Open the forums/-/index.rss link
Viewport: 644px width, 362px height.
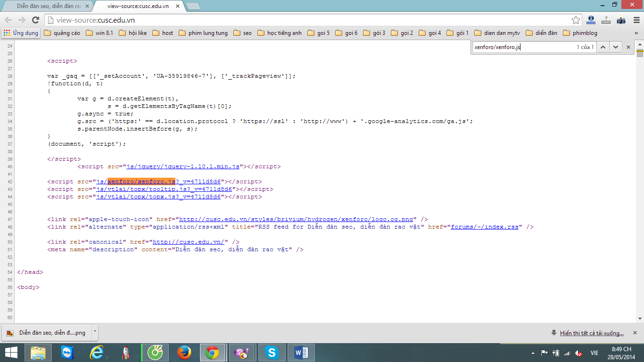point(485,227)
